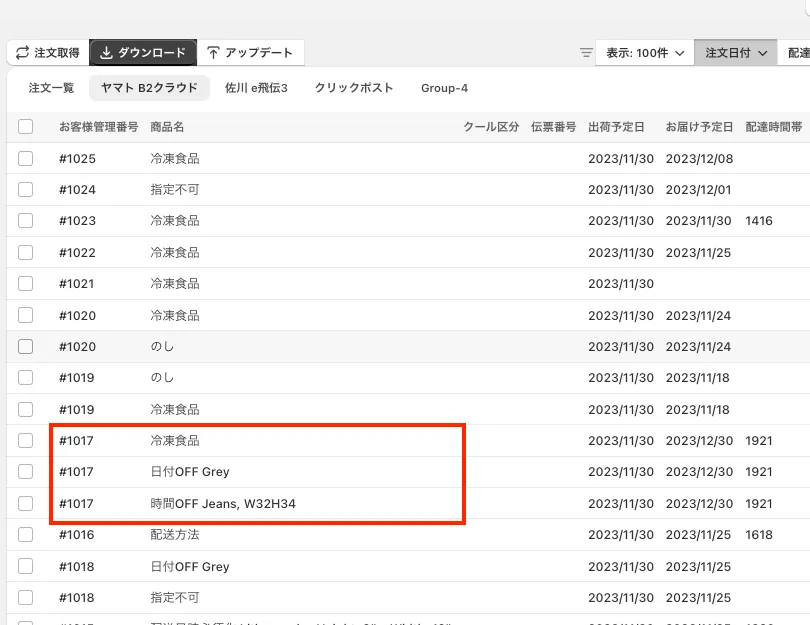Tick the checkbox for order #1023
The width and height of the screenshot is (810, 625).
click(x=26, y=221)
